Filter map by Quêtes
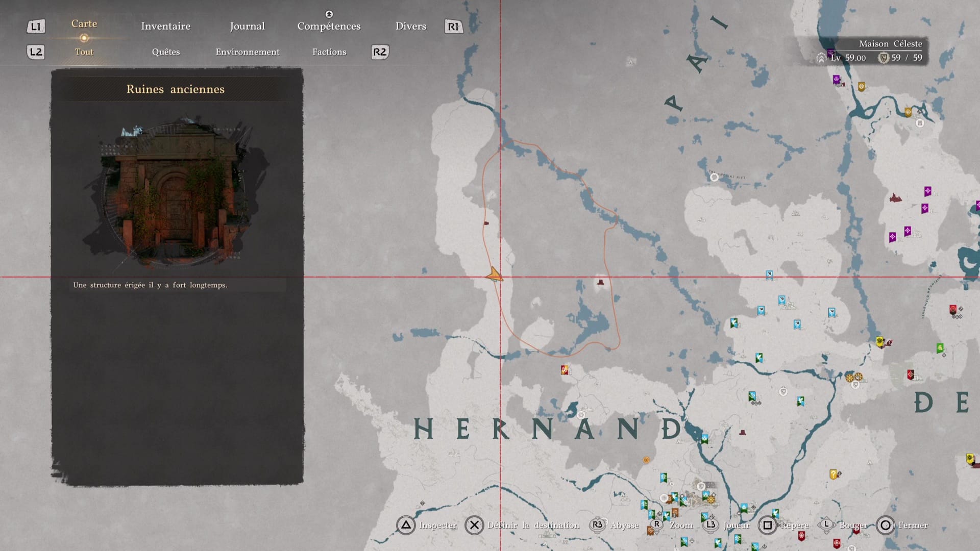Viewport: 980px width, 551px height. (165, 52)
